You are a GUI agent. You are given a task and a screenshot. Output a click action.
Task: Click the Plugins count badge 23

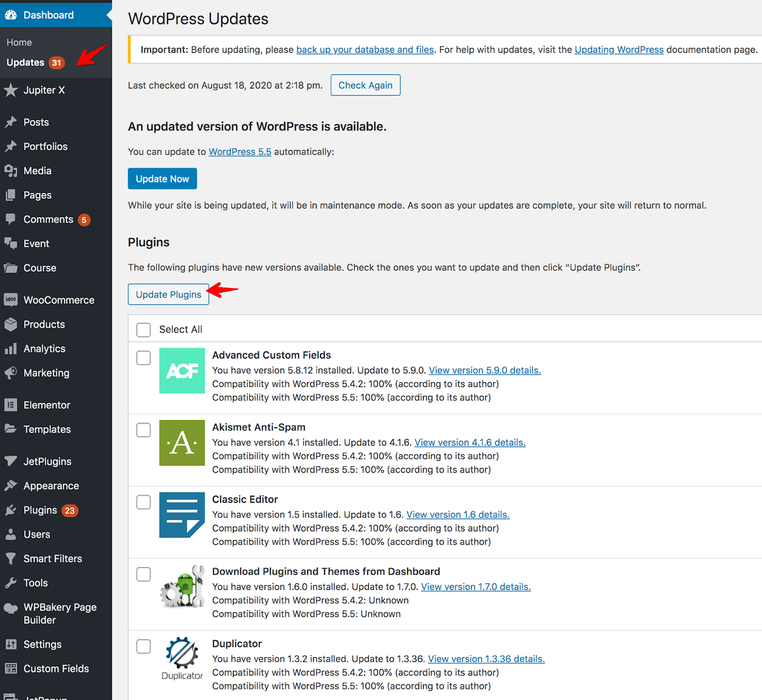(70, 511)
